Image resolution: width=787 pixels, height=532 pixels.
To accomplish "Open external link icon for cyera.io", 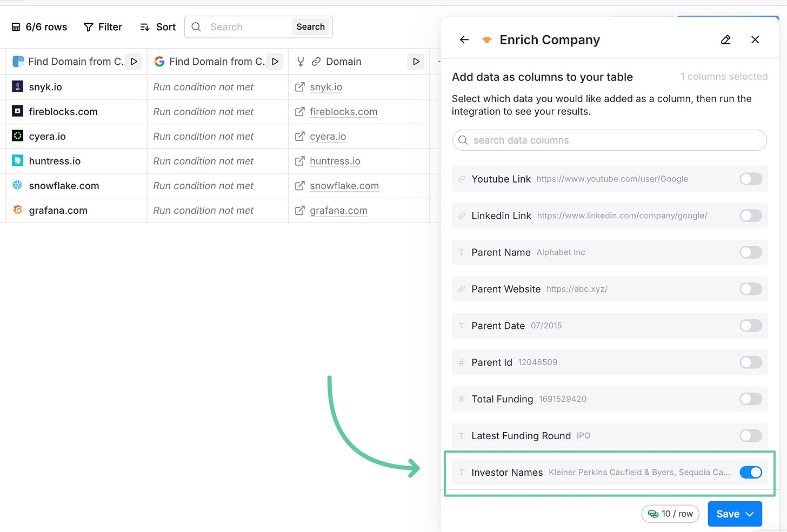I will (x=300, y=137).
